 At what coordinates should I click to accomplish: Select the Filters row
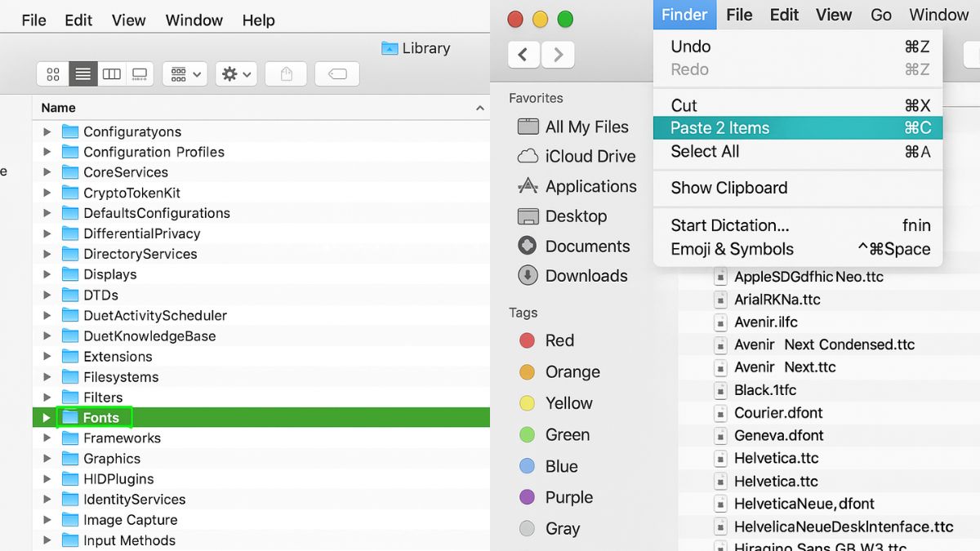(261, 398)
